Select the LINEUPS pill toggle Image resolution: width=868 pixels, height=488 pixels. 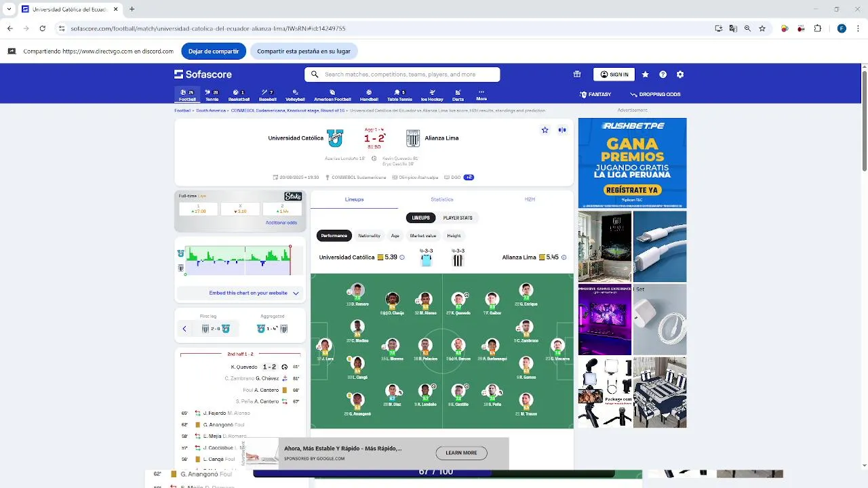pyautogui.click(x=421, y=218)
